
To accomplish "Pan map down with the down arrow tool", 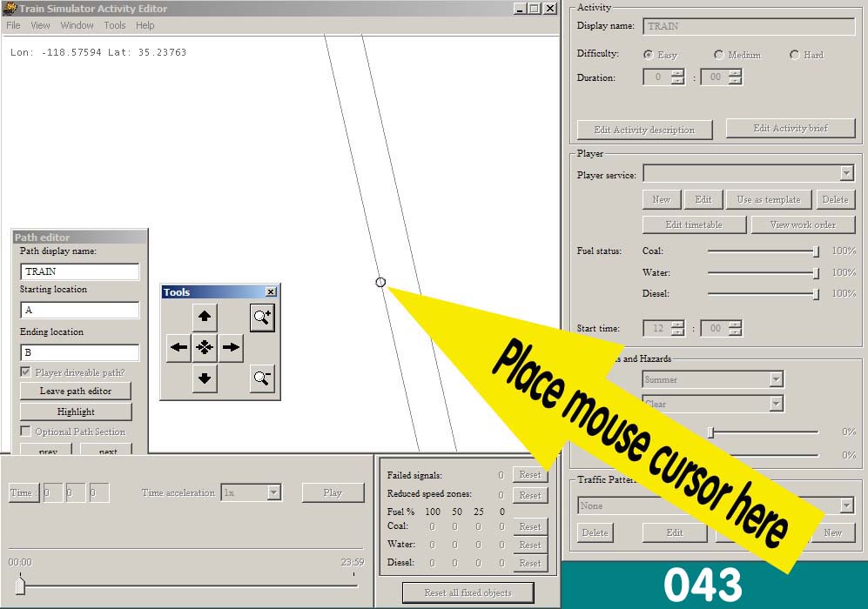I will 205,378.
